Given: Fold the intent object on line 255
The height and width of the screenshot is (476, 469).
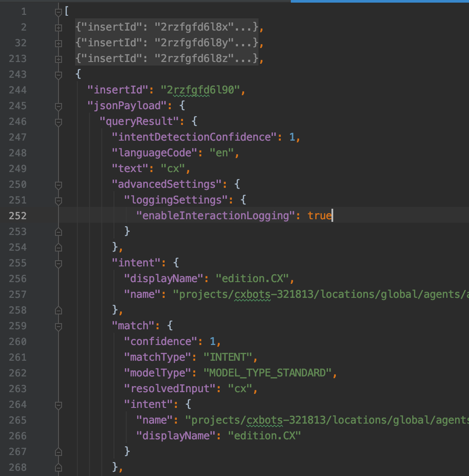Looking at the screenshot, I should [58, 263].
